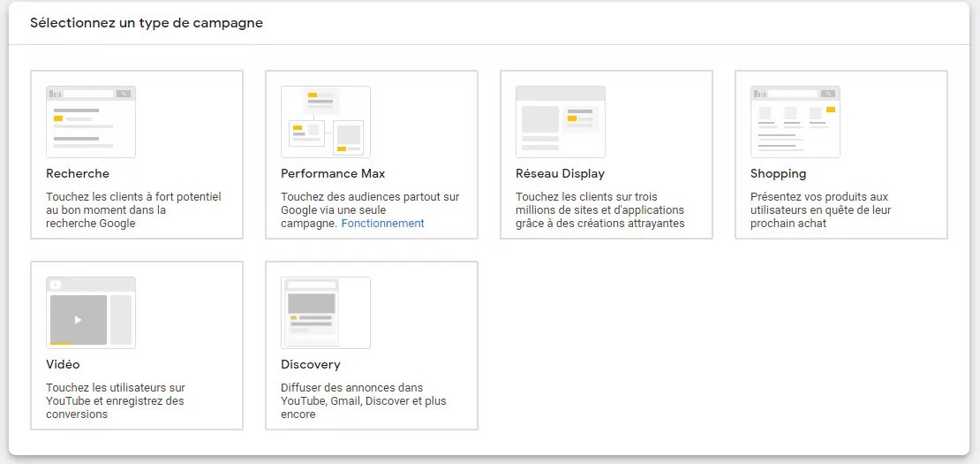The image size is (980, 464).
Task: Pick the Discovery title
Action: pyautogui.click(x=311, y=364)
